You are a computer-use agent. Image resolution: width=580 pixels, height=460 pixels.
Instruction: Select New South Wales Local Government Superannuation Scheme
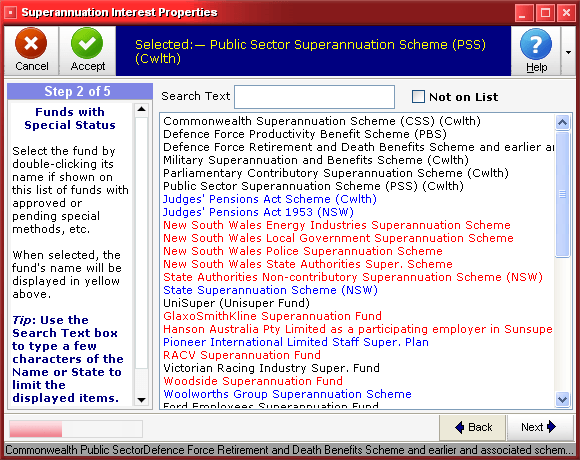point(338,238)
